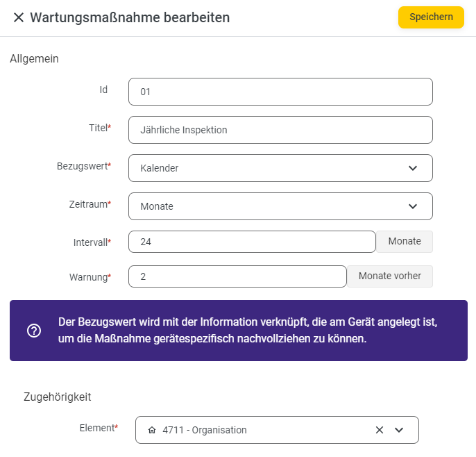The image size is (476, 457).
Task: Click the Intervall field showing 24
Action: [252, 242]
